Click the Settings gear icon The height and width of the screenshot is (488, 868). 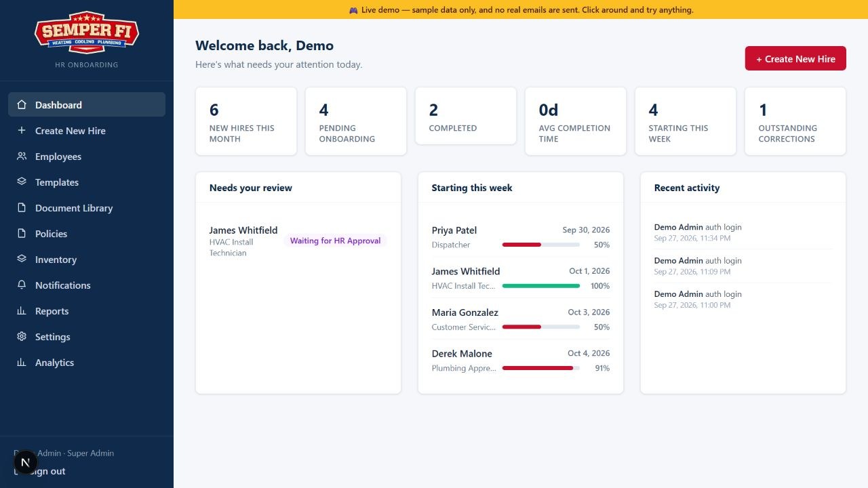[x=22, y=337]
